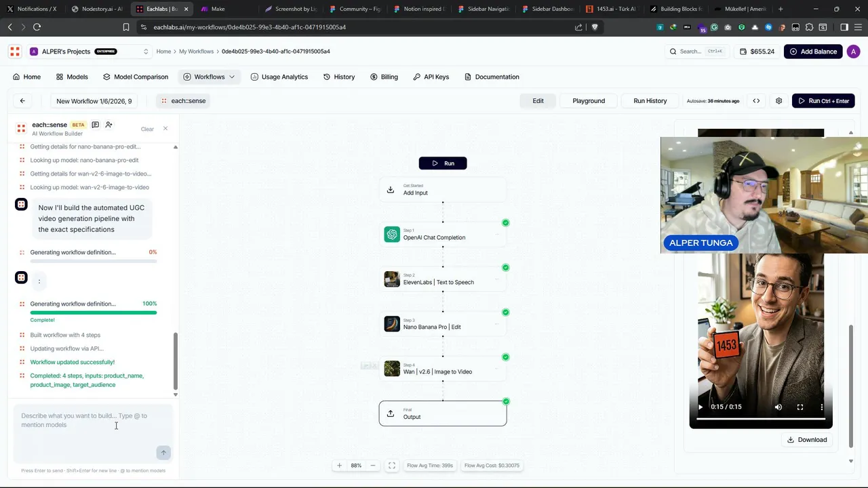Zoom out canvas with minus icon
868x488 pixels.
(373, 466)
